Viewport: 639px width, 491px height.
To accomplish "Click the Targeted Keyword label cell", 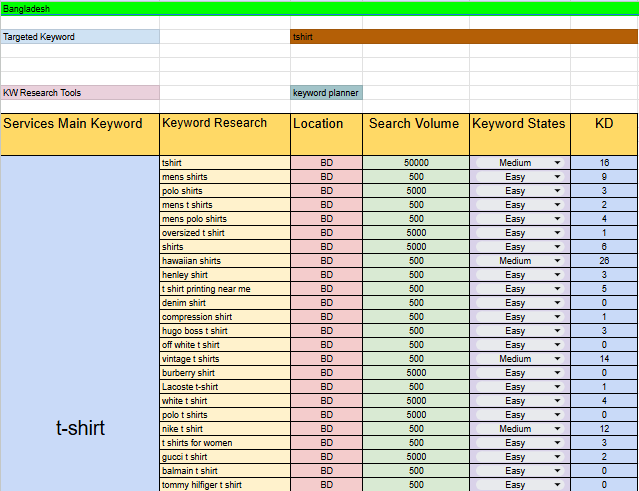I will coord(80,37).
